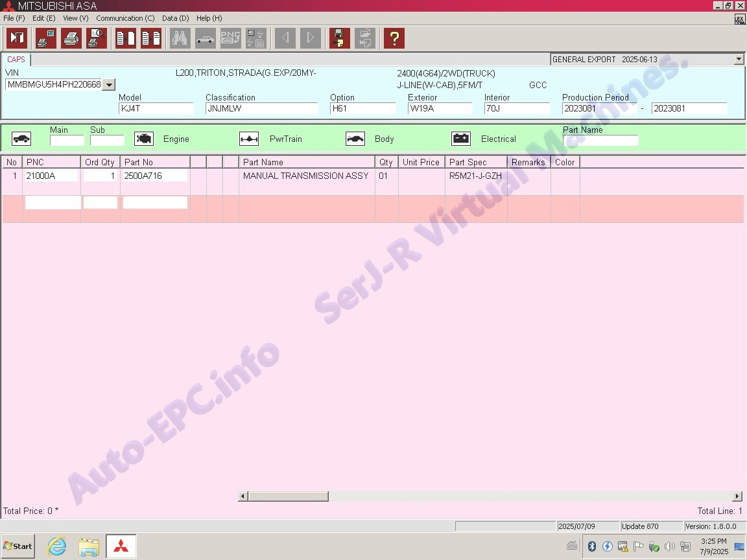
Task: Click the print icon in toolbar
Action: pyautogui.click(x=71, y=38)
